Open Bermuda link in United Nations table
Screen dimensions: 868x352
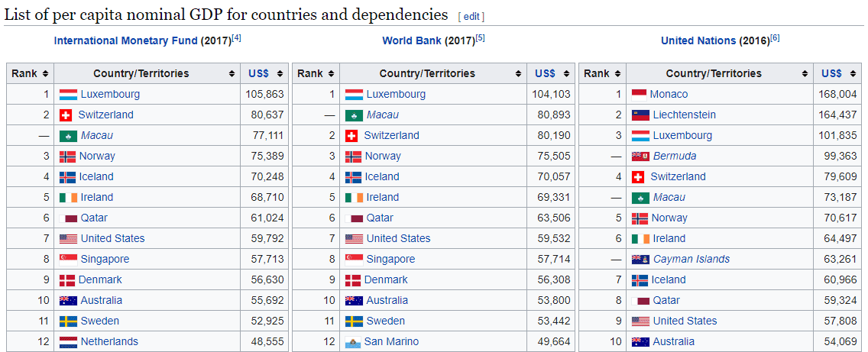point(675,157)
